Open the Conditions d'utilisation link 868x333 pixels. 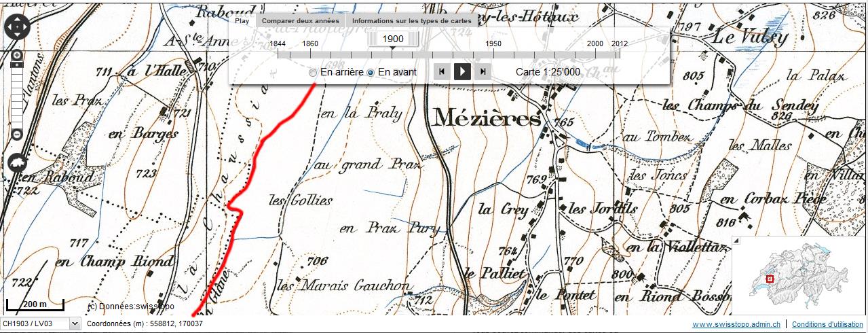[827, 325]
